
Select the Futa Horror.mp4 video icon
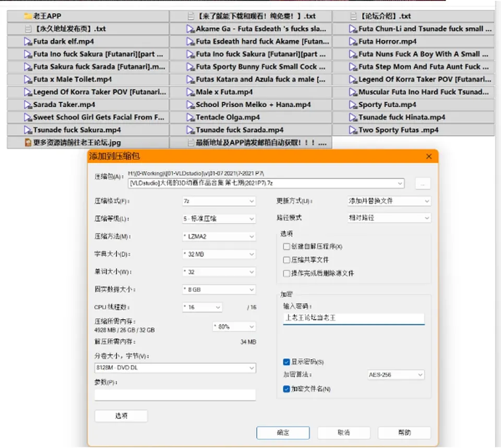tap(353, 42)
